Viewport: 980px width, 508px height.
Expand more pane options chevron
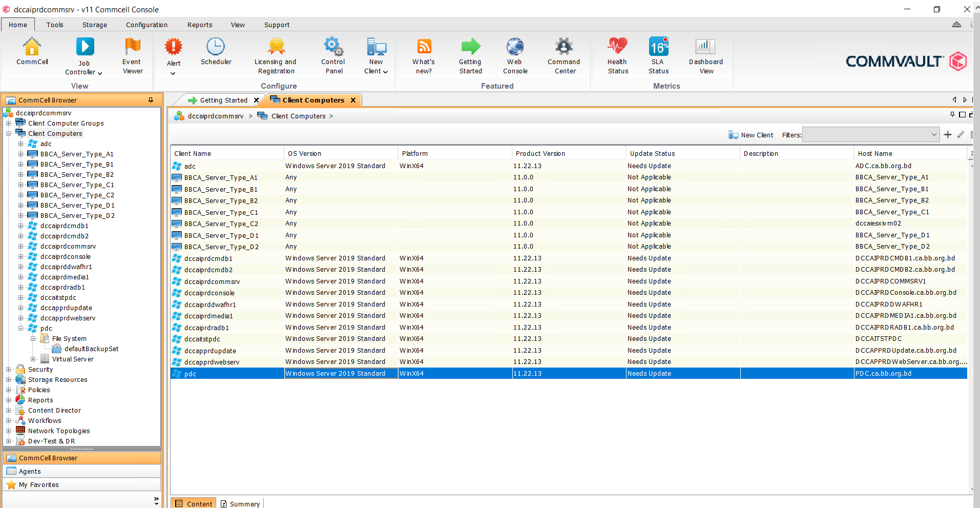pos(156,500)
